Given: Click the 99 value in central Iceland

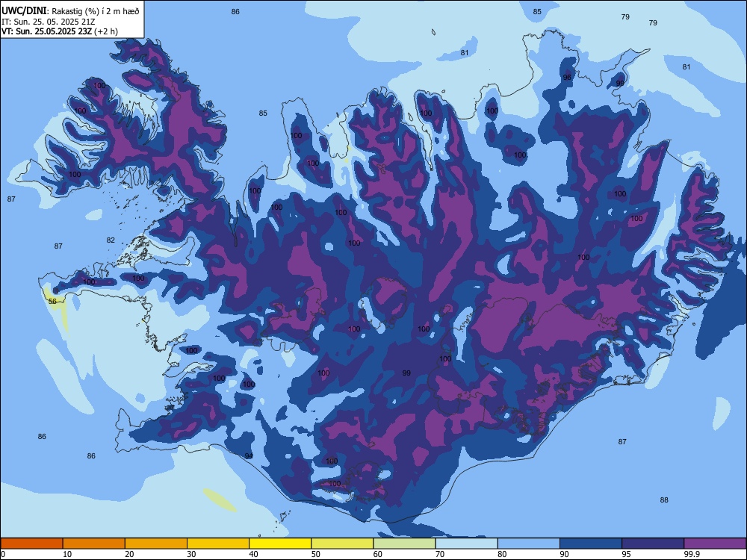Looking at the screenshot, I should (x=406, y=373).
